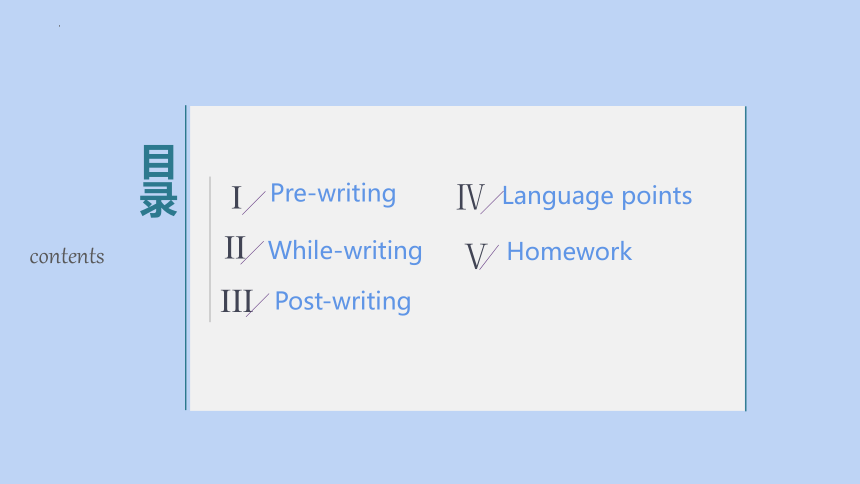
Task: Click the Roman numeral IV marker
Action: (471, 198)
